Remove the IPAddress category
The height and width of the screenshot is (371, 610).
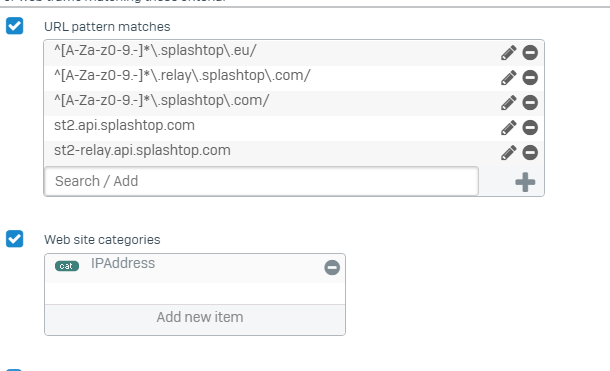[332, 267]
